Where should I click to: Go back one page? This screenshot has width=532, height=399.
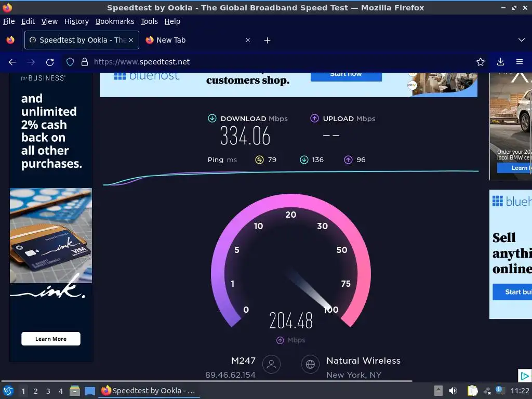(12, 62)
